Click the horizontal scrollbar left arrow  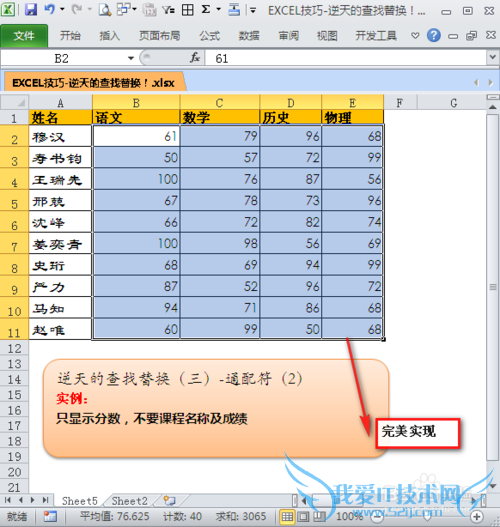tap(304, 501)
